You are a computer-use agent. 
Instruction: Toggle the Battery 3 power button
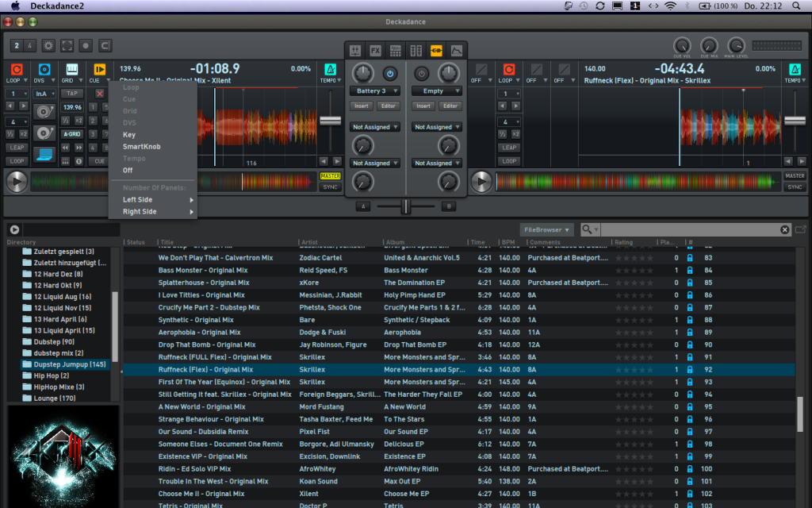coord(389,74)
